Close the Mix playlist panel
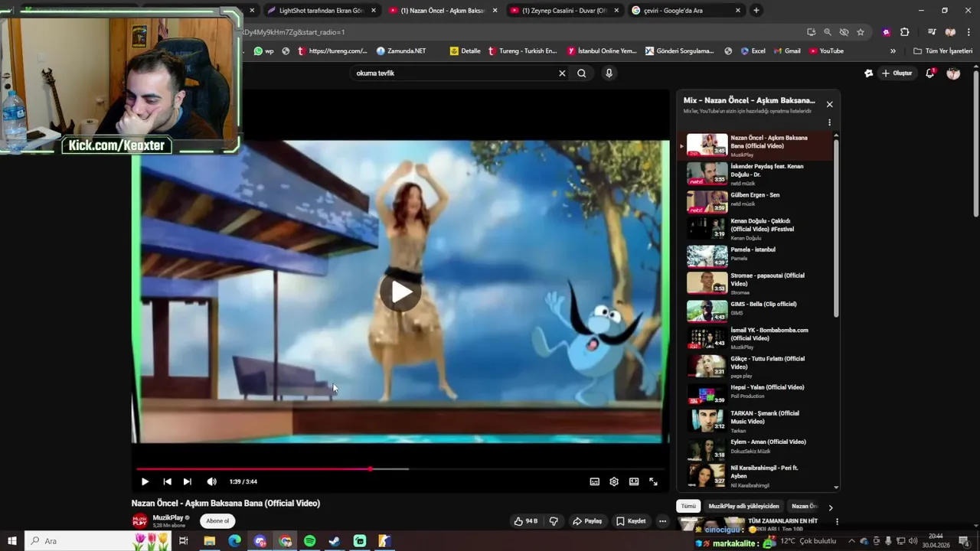Image resolution: width=980 pixels, height=551 pixels. (x=829, y=104)
